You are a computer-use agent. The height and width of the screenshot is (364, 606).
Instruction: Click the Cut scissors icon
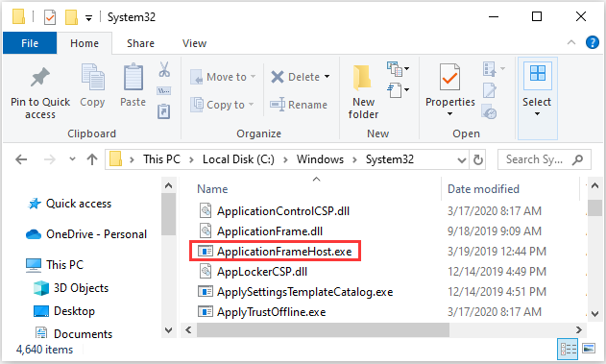click(164, 69)
